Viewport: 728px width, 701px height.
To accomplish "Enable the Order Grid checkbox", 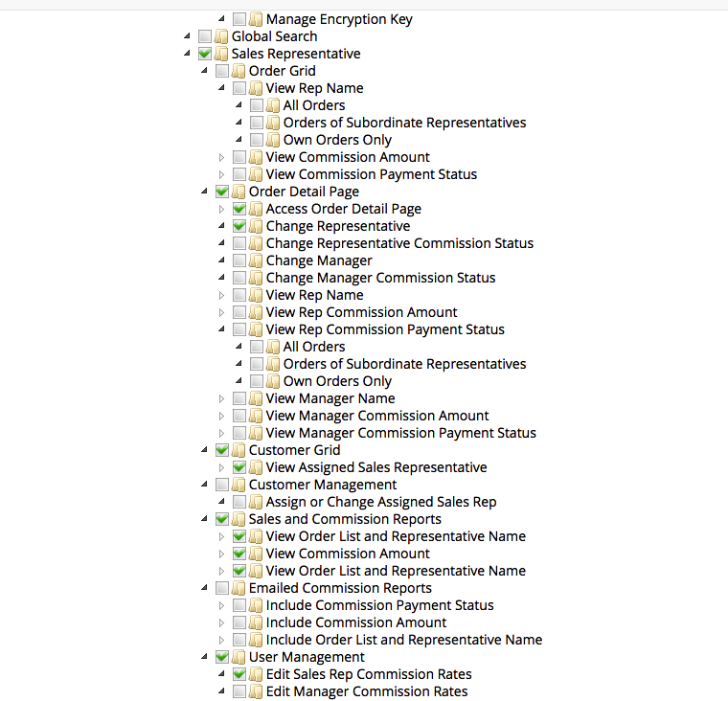I will [222, 71].
